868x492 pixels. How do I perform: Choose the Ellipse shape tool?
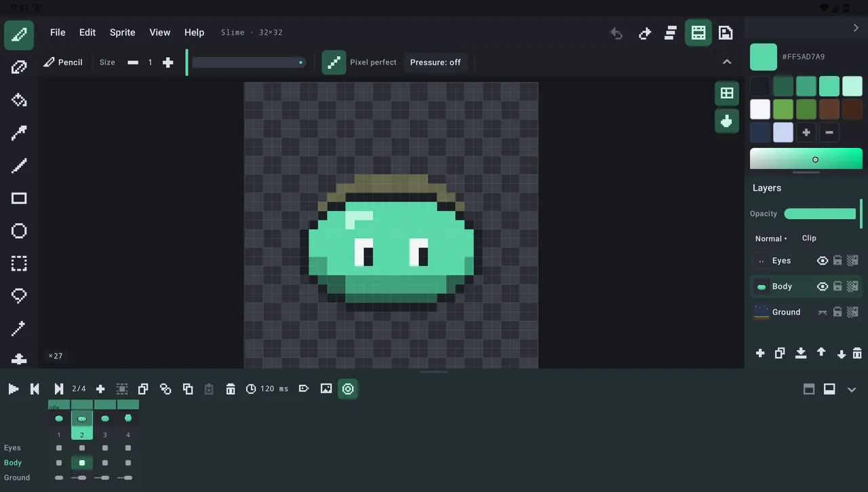pyautogui.click(x=19, y=231)
